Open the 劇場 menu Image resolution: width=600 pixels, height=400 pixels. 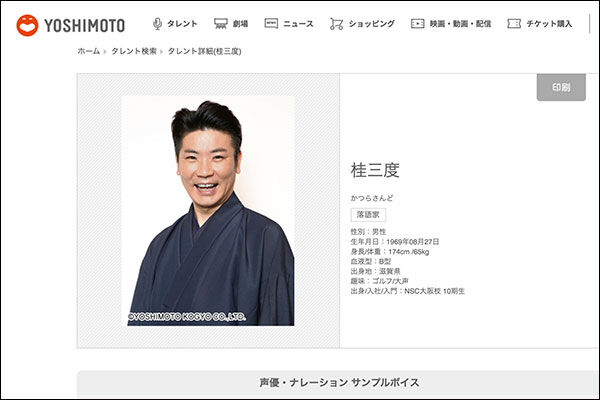click(240, 24)
